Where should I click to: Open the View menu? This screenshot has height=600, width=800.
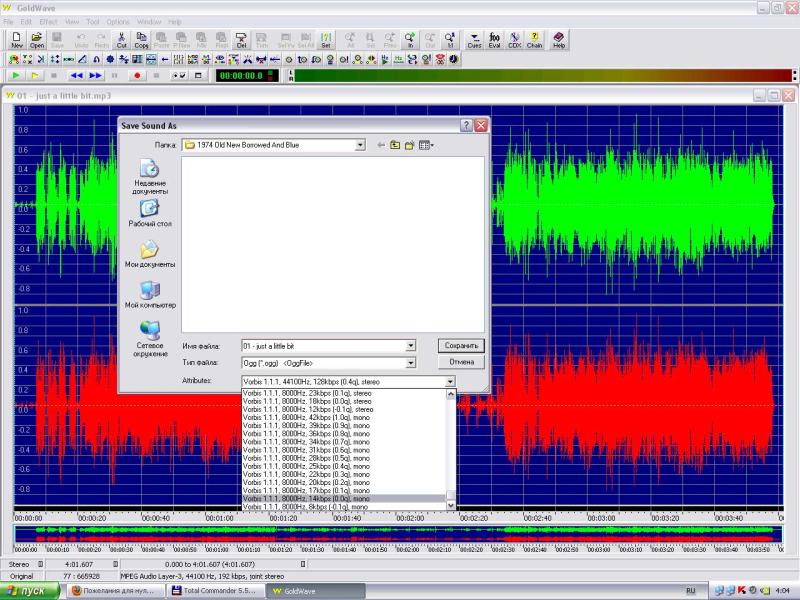pyautogui.click(x=72, y=22)
